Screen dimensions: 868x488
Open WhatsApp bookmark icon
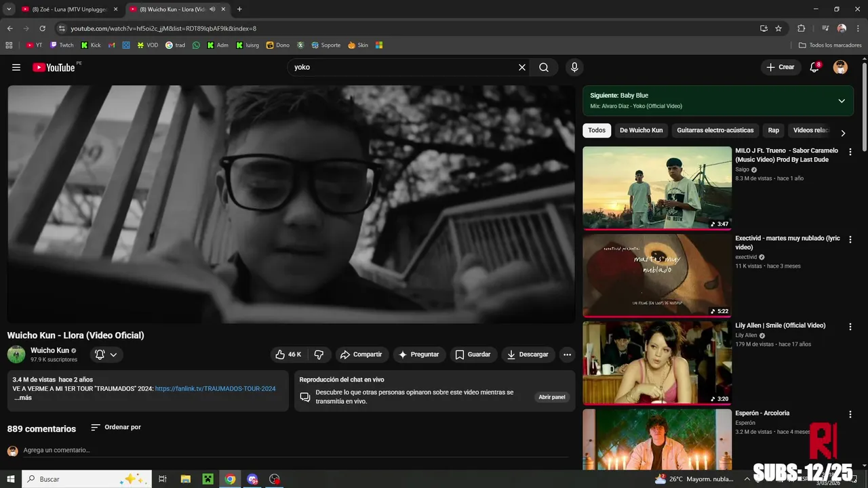(x=197, y=45)
